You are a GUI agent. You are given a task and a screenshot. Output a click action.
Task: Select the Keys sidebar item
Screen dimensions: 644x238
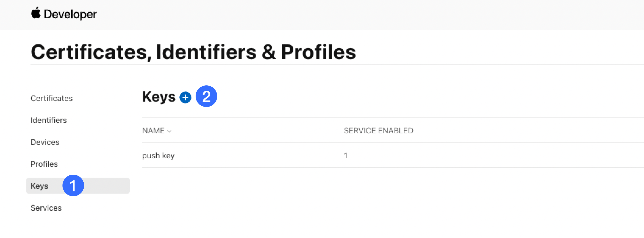[39, 186]
